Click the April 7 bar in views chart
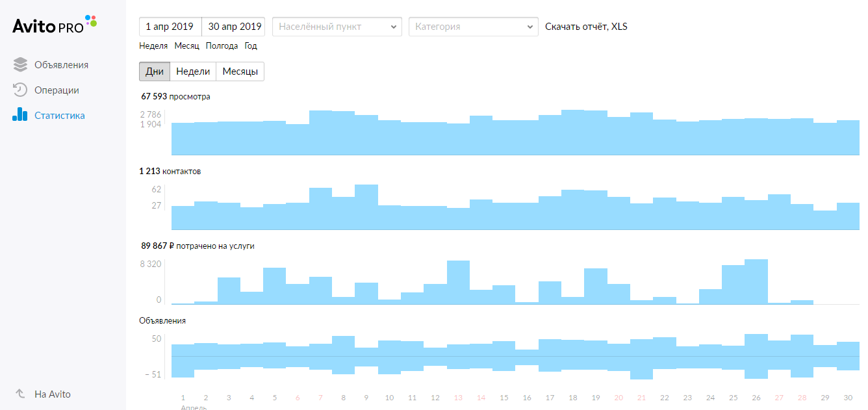 click(x=320, y=133)
